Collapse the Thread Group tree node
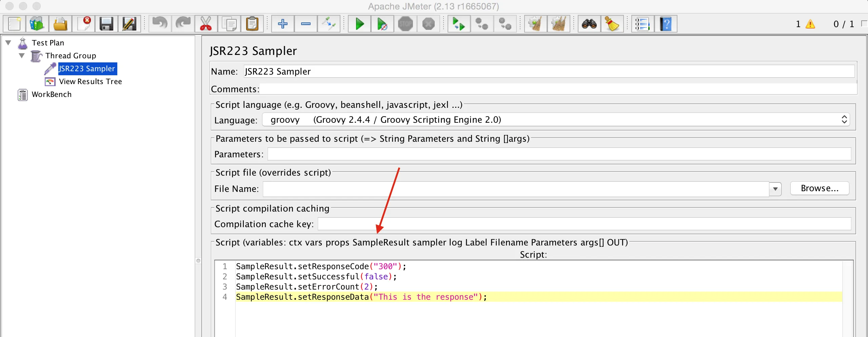 (22, 56)
